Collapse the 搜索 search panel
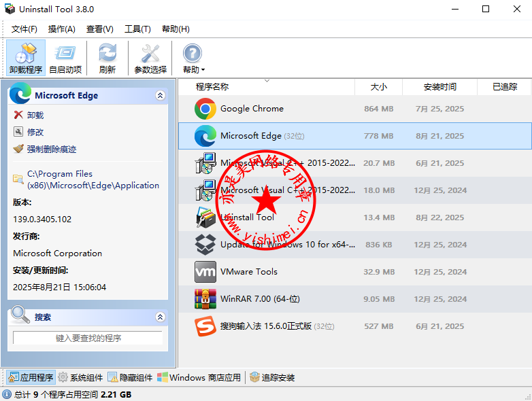 click(x=160, y=317)
